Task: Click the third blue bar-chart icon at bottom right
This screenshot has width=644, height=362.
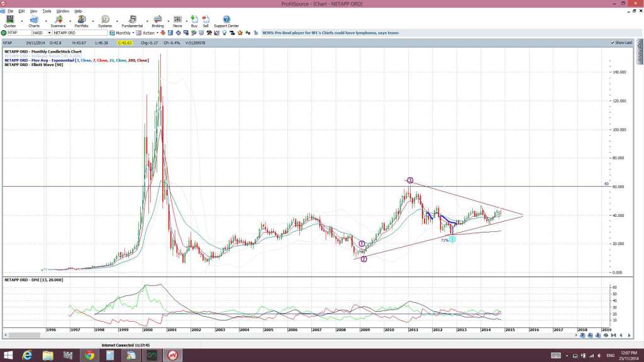Action: tap(598, 336)
